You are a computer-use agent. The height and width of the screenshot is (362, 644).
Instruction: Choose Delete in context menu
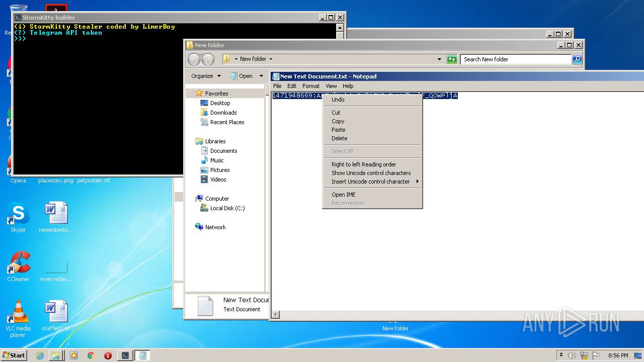coord(372,138)
